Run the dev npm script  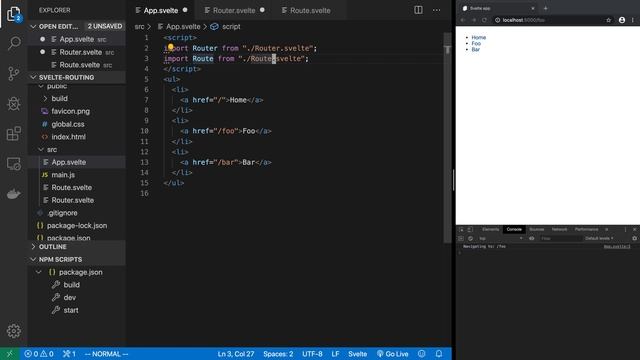coord(69,298)
